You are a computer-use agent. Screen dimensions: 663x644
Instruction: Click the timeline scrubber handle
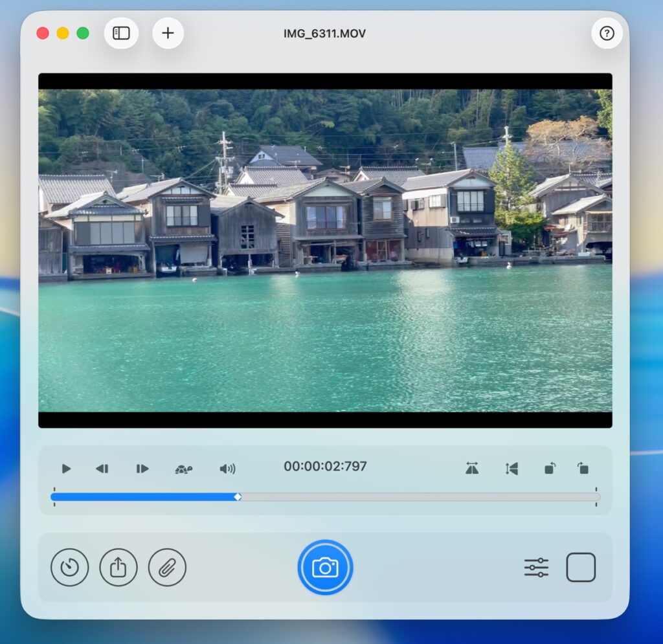(238, 497)
